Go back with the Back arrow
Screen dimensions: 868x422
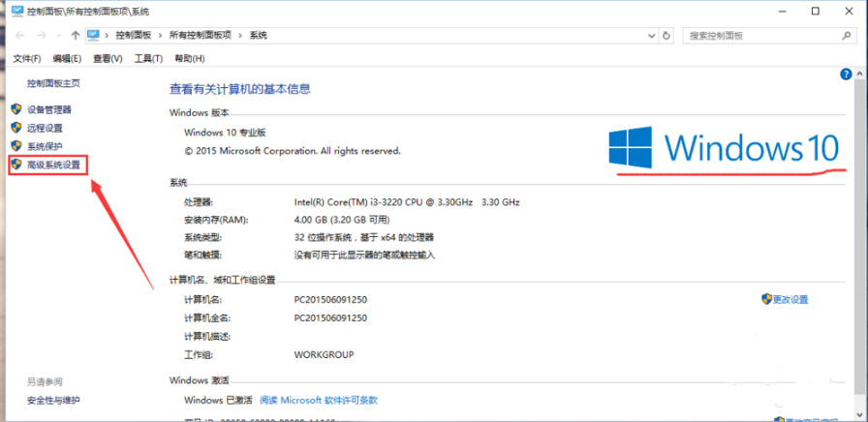(x=20, y=36)
